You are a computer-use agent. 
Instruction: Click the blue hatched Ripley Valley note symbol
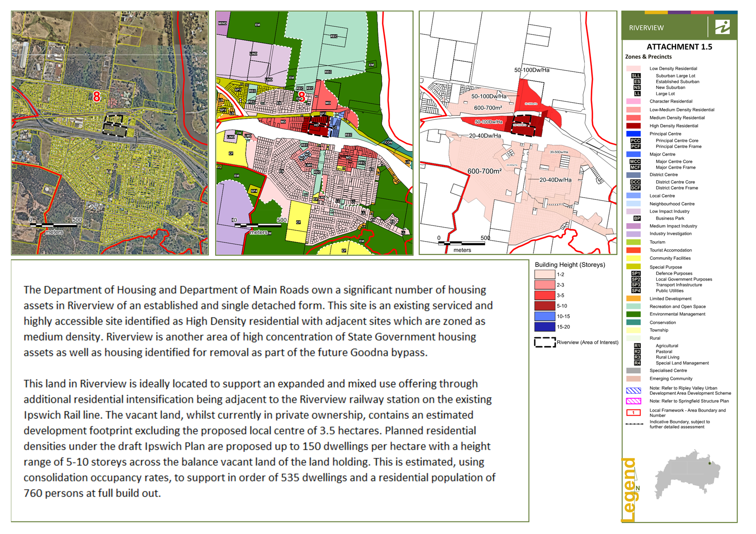click(634, 391)
